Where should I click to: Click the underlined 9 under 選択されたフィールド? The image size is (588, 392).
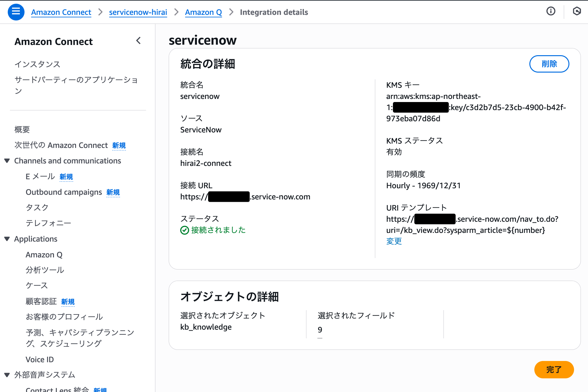click(x=320, y=330)
